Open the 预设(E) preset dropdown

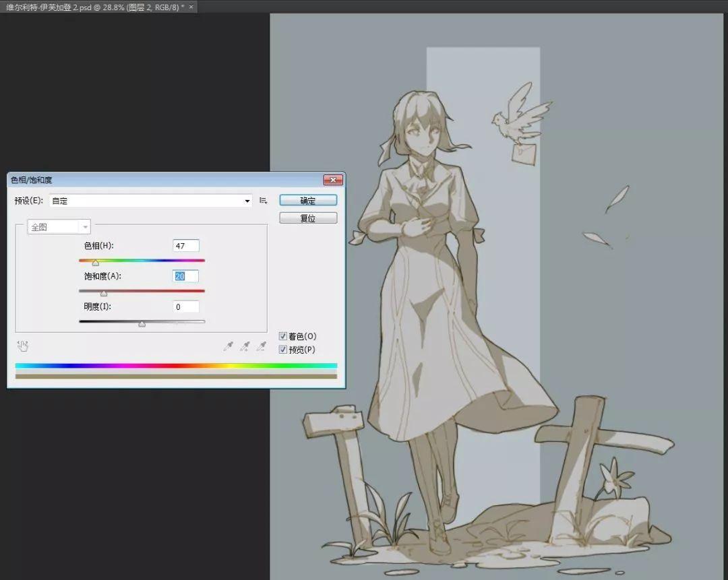151,201
